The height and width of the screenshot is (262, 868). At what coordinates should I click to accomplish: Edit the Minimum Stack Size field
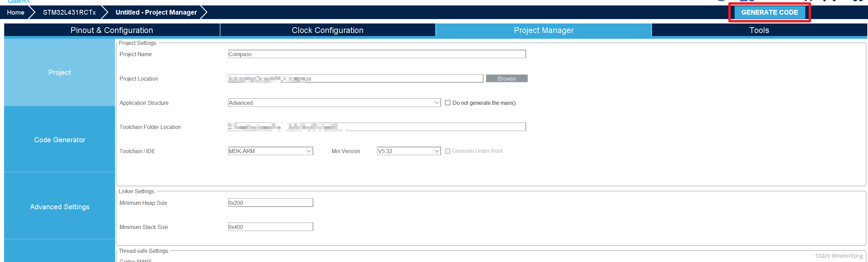pos(270,227)
